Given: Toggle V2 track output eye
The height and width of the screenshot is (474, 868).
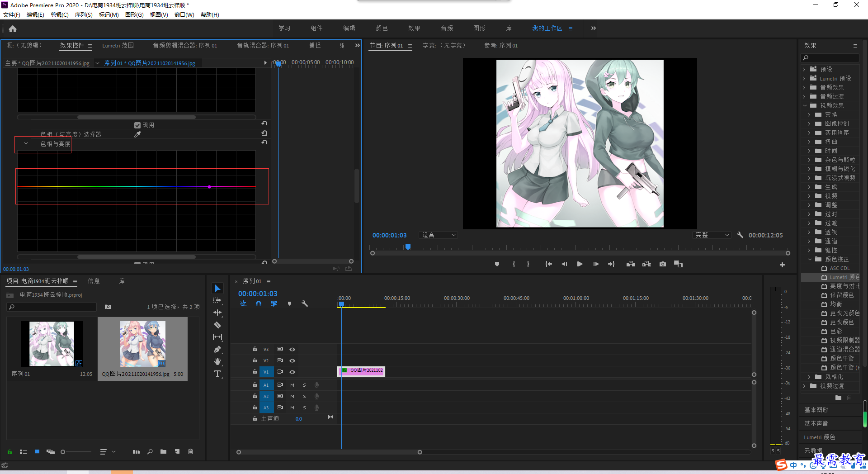Looking at the screenshot, I should pyautogui.click(x=292, y=360).
